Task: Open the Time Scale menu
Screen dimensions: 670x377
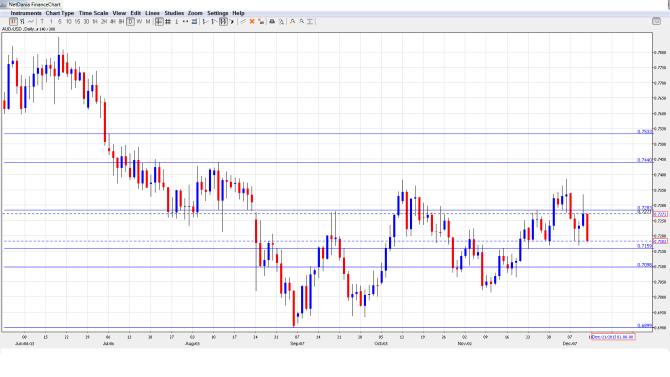Action: pos(94,13)
